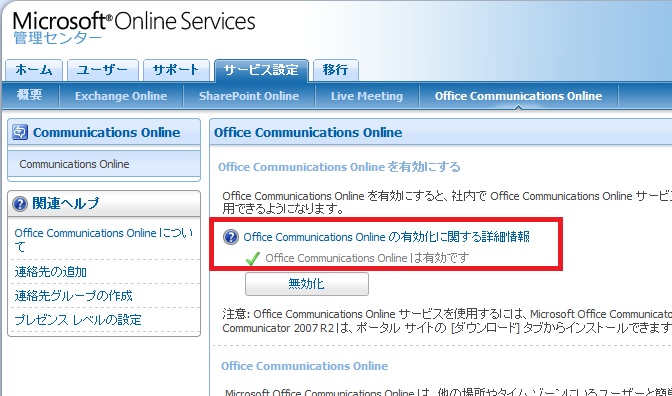Open the Live Meeting section
Image resolution: width=672 pixels, height=396 pixels.
[x=367, y=96]
